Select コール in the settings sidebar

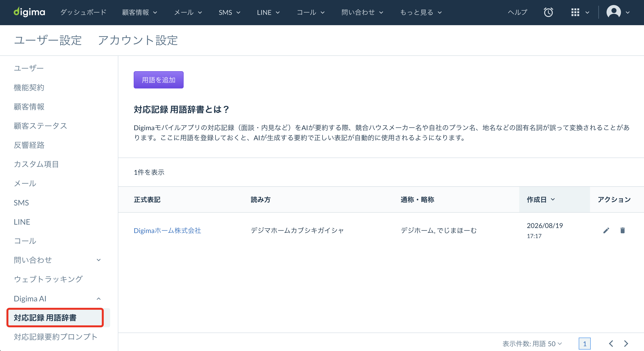(25, 241)
